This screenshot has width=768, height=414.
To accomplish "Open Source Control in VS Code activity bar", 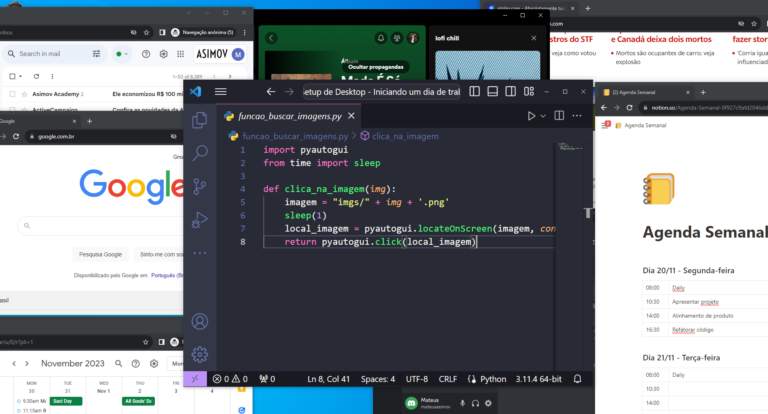I will click(x=200, y=186).
